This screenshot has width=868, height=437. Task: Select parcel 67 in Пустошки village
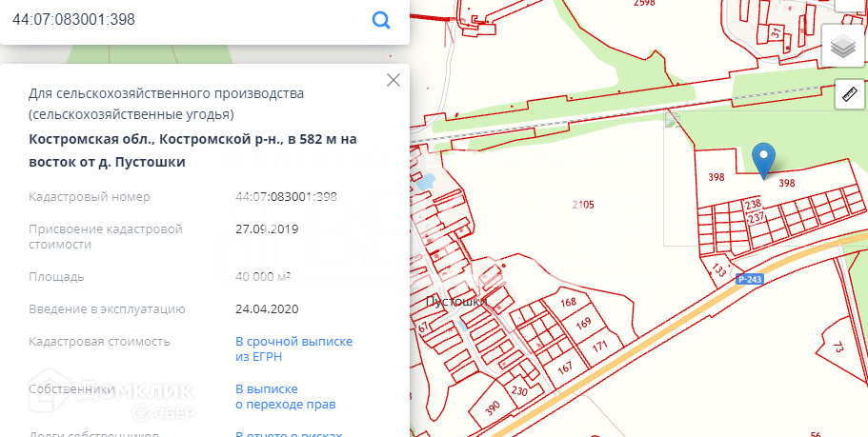[423, 328]
